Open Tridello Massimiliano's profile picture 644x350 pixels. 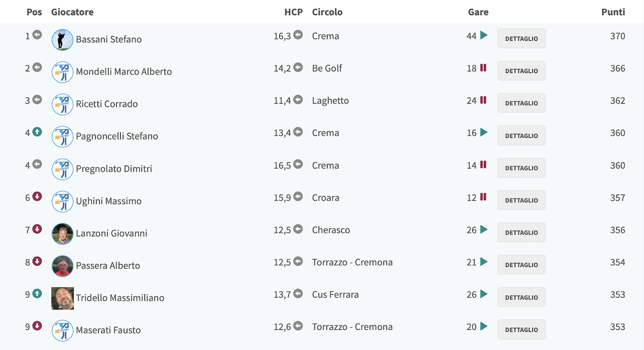pos(62,298)
